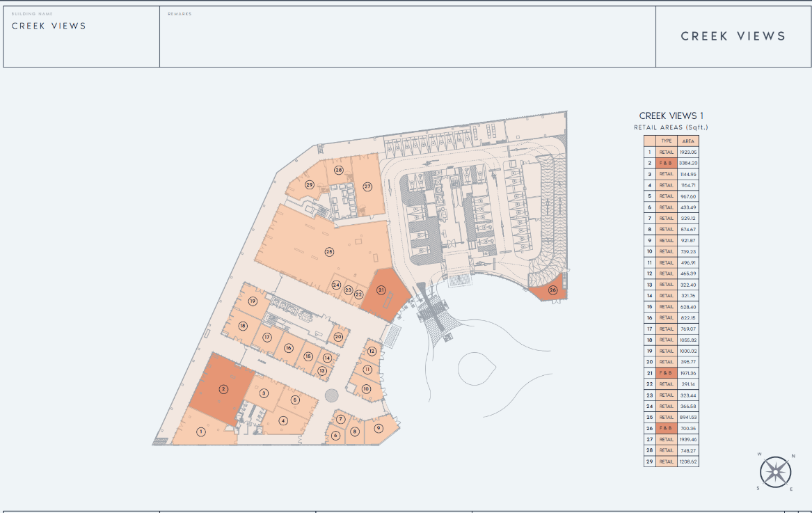Click the grey circular feature near unit 10
812x513 pixels.
[331, 395]
